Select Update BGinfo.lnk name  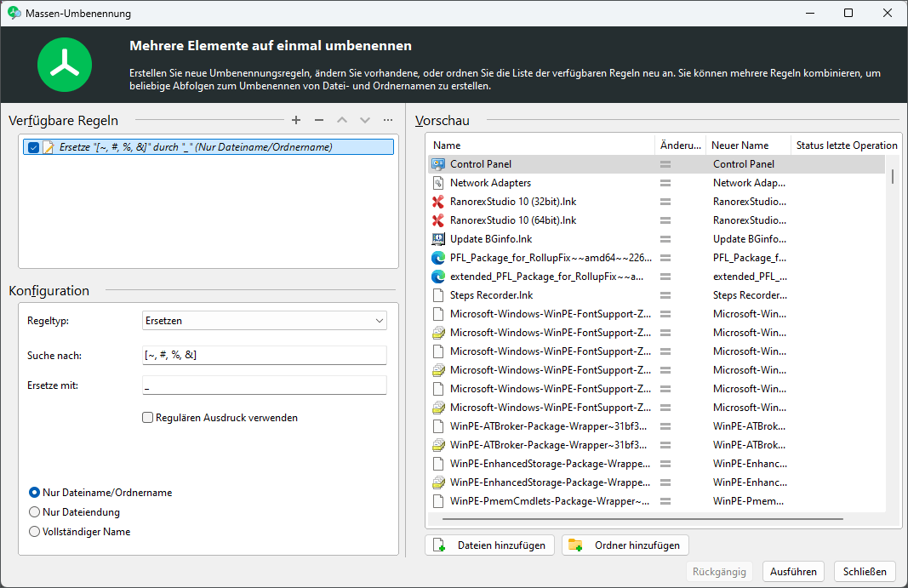pos(491,238)
